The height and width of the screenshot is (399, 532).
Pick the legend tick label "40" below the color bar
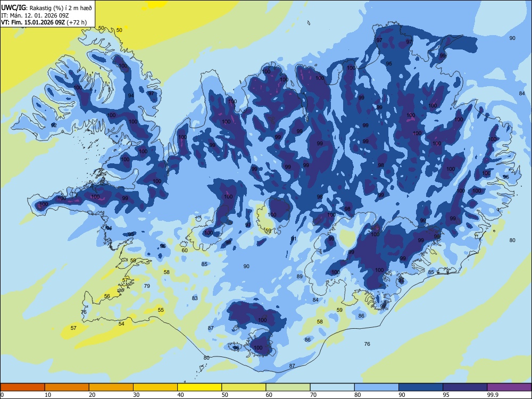[x=181, y=395]
